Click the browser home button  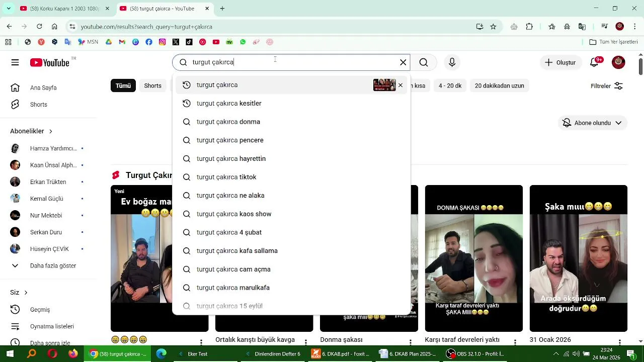point(54,27)
